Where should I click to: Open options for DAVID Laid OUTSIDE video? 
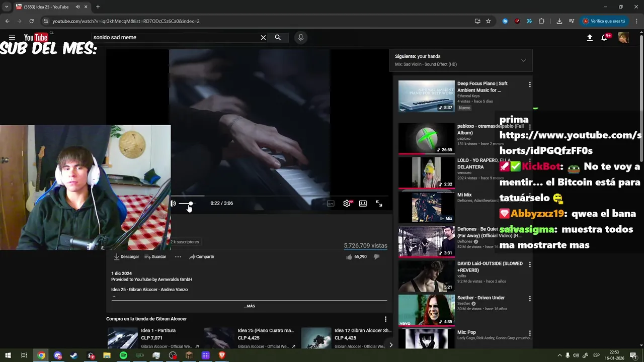point(529,264)
